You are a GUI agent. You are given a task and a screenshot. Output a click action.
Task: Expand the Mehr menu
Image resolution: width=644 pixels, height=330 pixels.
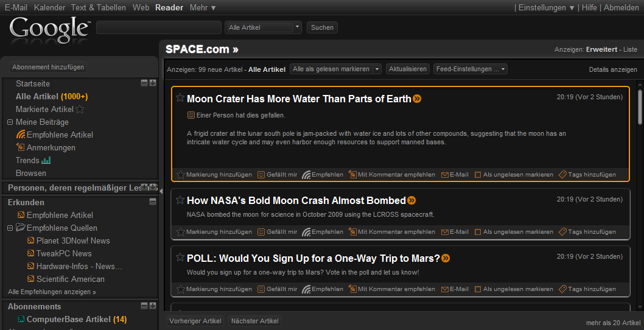click(203, 7)
